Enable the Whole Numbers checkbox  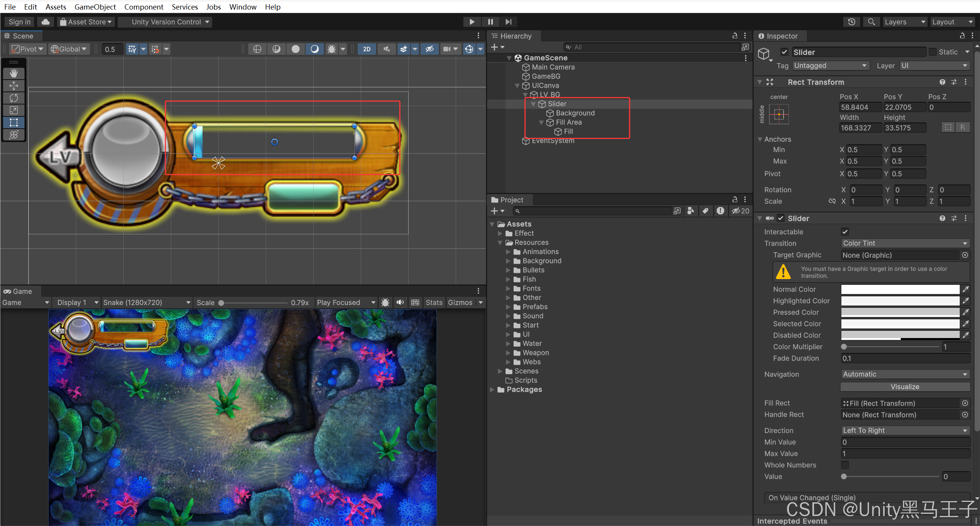pyautogui.click(x=845, y=465)
